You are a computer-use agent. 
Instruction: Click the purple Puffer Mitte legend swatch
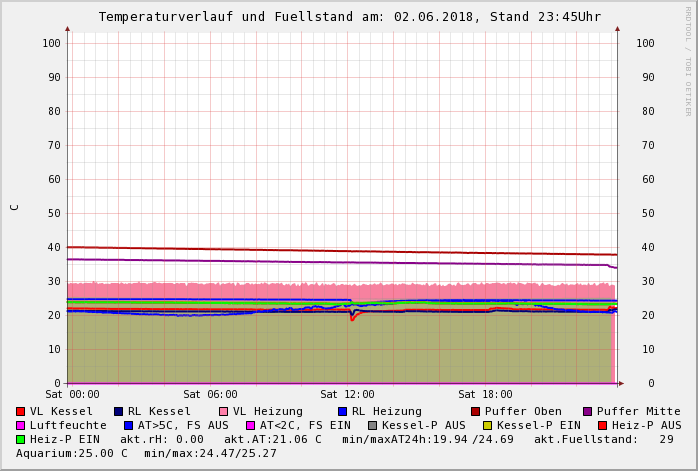pos(588,411)
